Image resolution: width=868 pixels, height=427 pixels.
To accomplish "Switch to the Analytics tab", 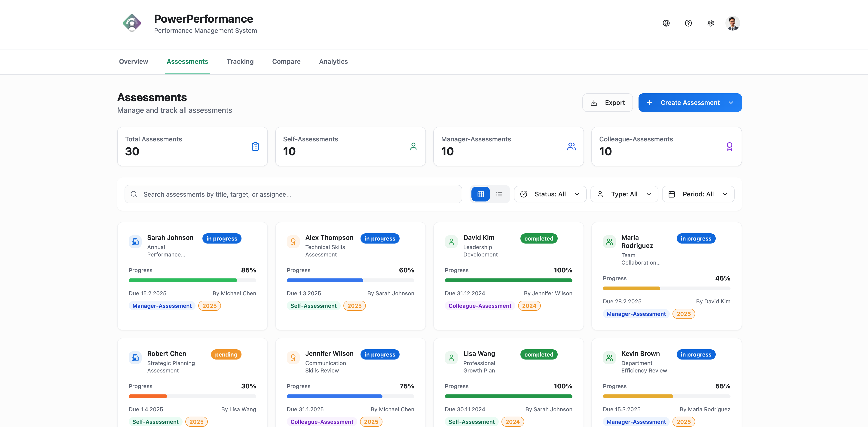I will pyautogui.click(x=333, y=62).
